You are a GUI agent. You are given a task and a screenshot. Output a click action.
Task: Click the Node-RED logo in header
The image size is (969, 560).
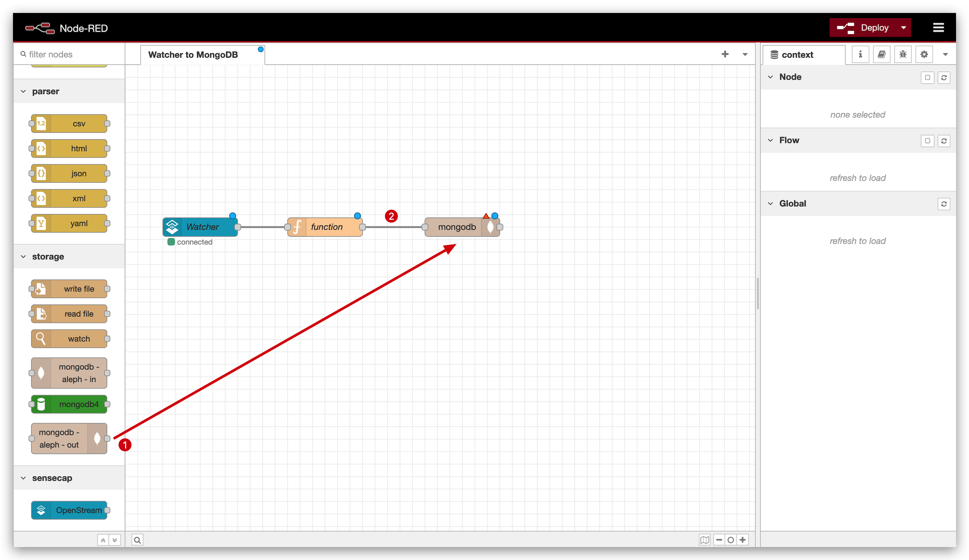click(66, 28)
